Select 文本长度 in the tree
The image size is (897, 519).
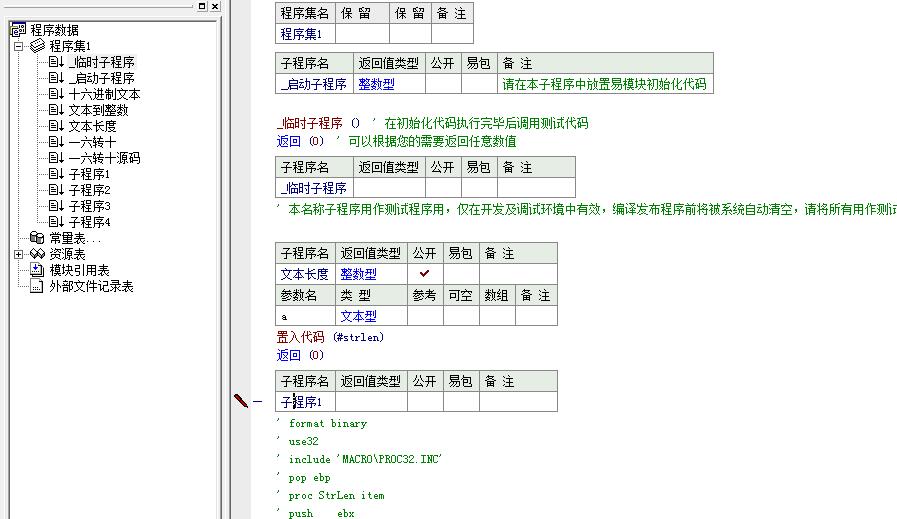point(92,126)
